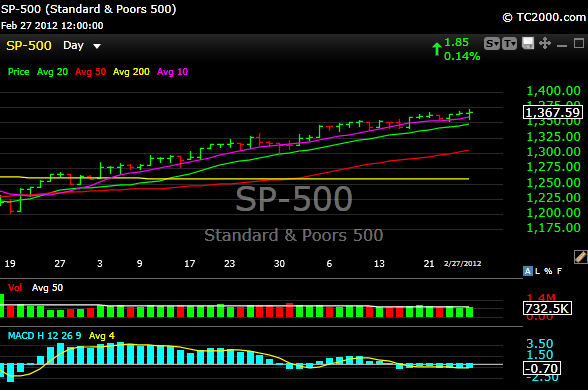Click the 9 date axis label

140,264
